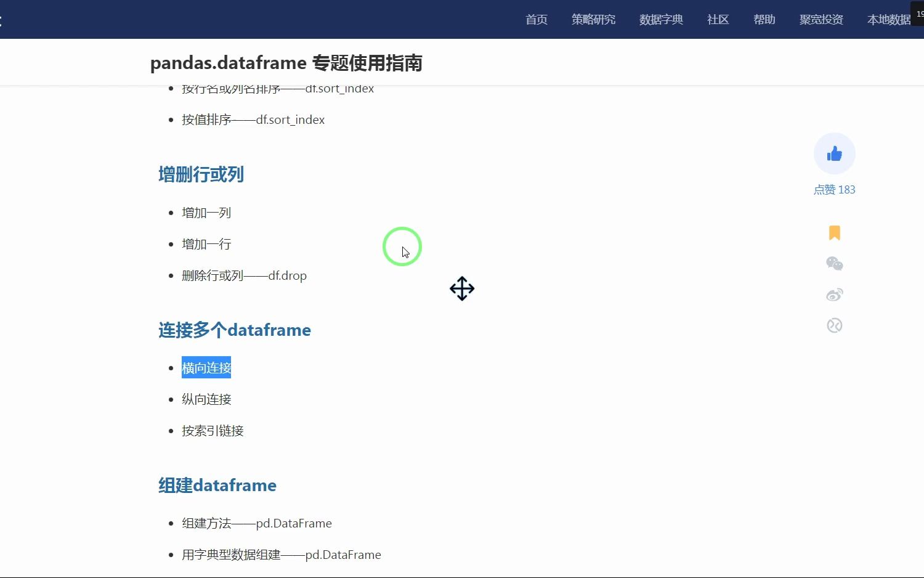Click the thumbs-up like icon
Image resolution: width=924 pixels, height=578 pixels.
pyautogui.click(x=835, y=153)
